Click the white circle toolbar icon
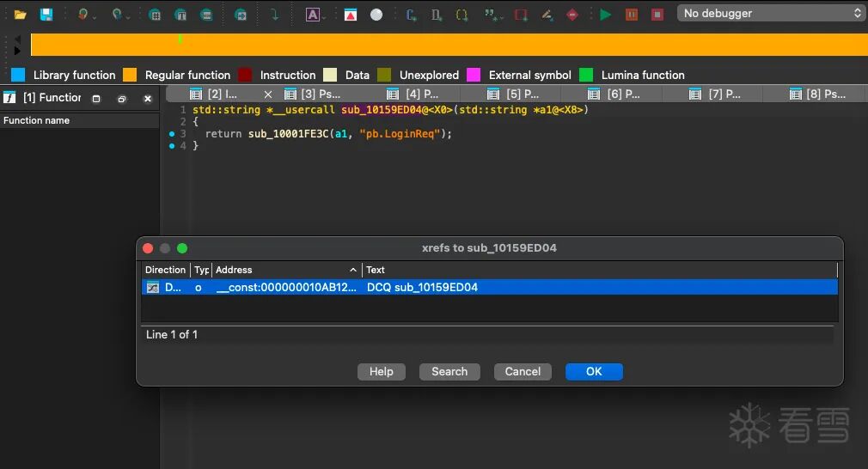The width and height of the screenshot is (868, 469). pos(376,15)
